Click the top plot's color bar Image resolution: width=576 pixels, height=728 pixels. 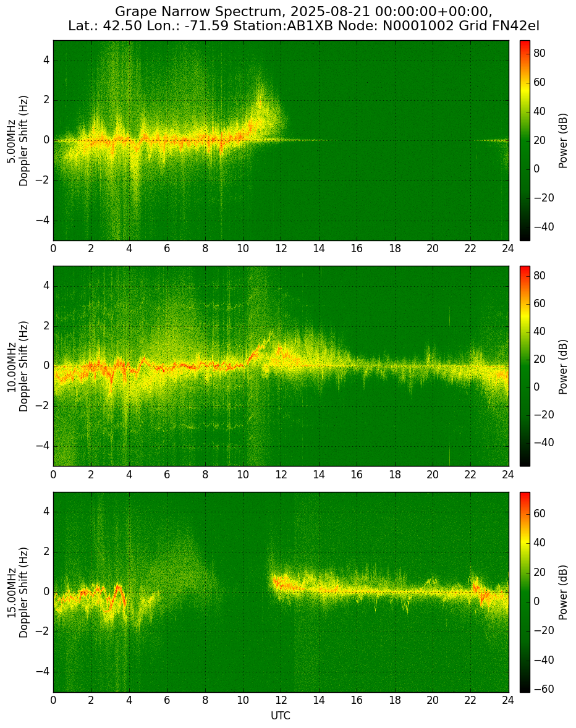[525, 141]
